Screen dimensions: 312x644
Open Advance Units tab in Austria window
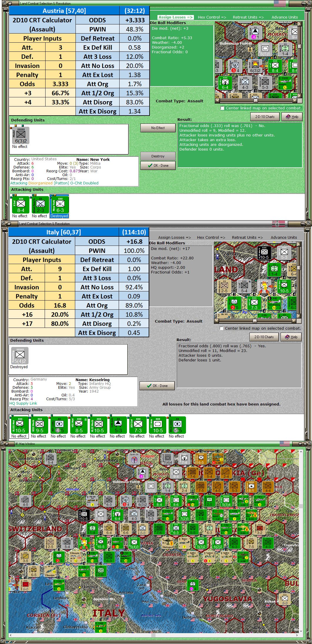285,17
